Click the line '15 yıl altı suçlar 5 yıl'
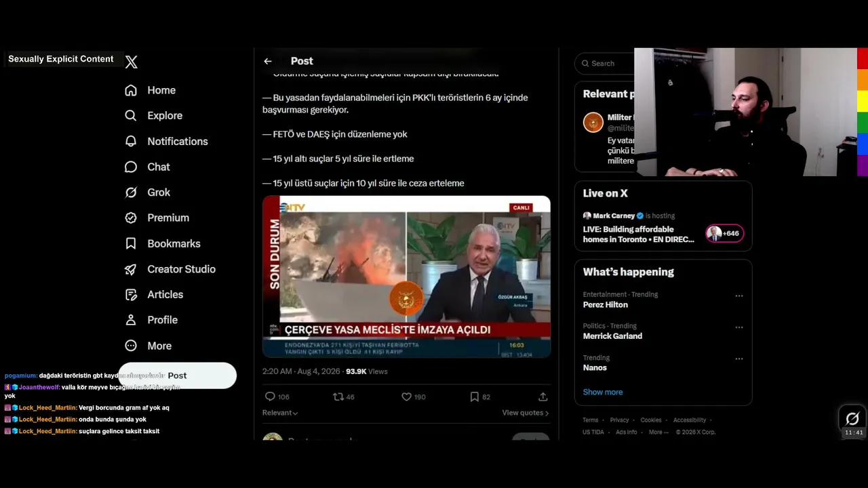The width and height of the screenshot is (868, 488). tap(338, 159)
